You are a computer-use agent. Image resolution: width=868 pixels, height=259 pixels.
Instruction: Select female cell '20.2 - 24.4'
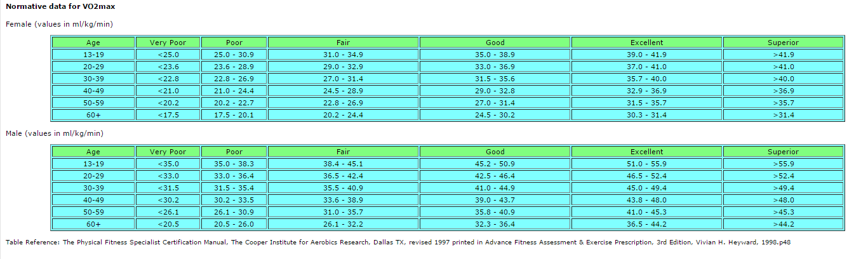coord(343,115)
